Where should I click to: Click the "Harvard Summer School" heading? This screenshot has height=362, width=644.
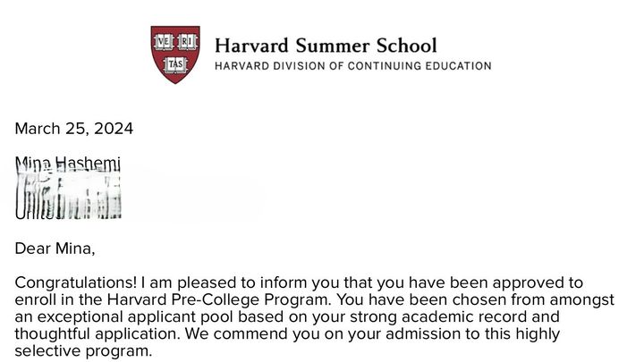pos(326,45)
